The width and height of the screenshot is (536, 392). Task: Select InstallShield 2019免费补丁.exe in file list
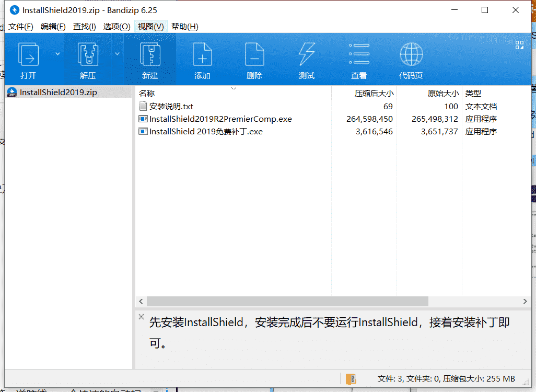click(206, 132)
